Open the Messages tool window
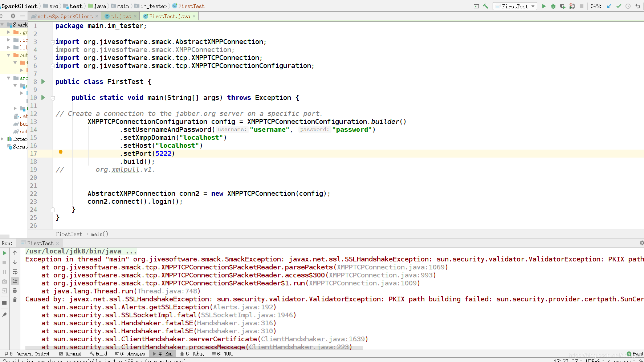Viewport: 644px width, 362px height. point(130,354)
